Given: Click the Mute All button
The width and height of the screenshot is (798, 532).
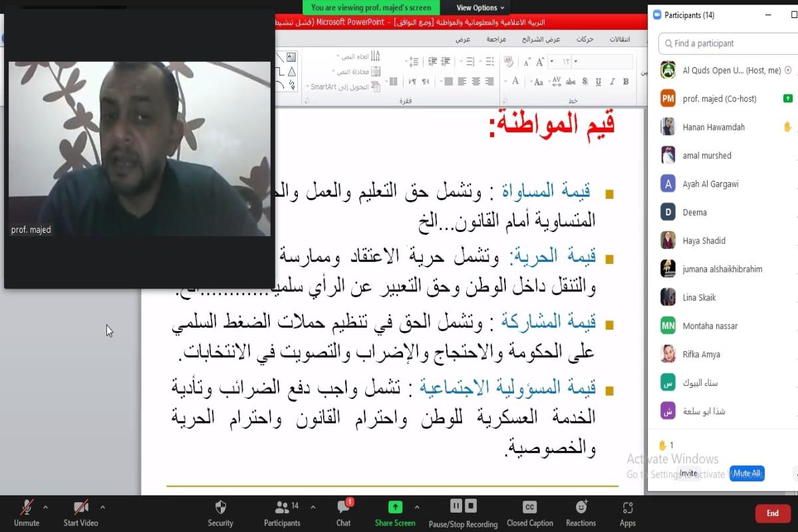Looking at the screenshot, I should coord(747,473).
